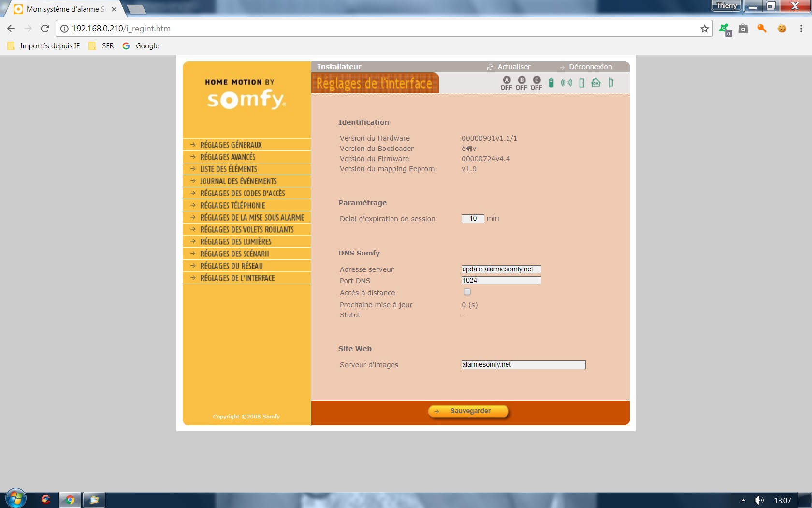Click the radio signal status icon
812x508 pixels.
point(566,83)
